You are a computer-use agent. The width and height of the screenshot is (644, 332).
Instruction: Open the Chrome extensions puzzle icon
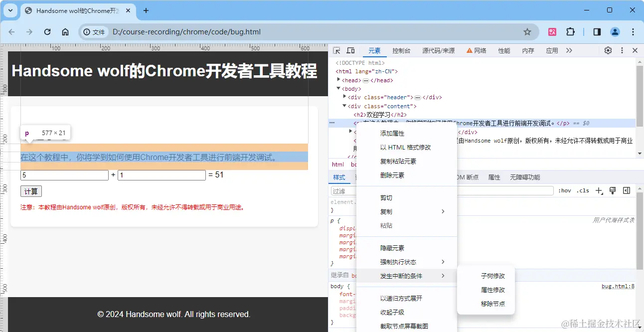(x=571, y=32)
